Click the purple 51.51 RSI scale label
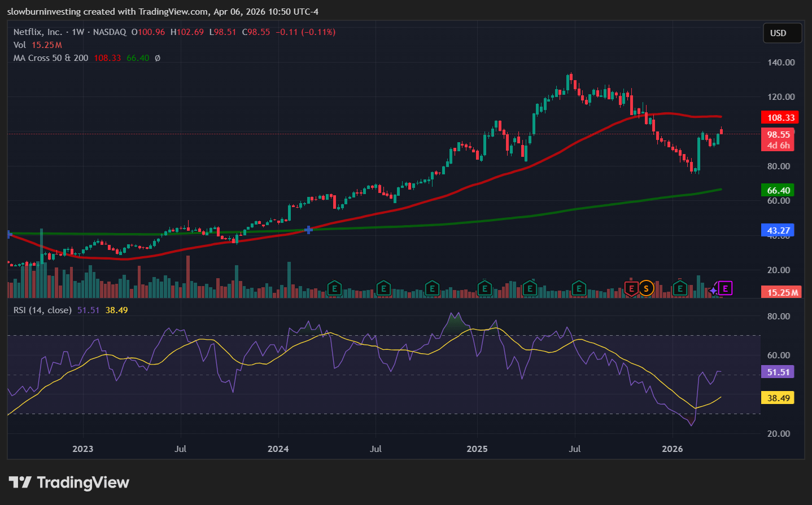 pyautogui.click(x=778, y=372)
